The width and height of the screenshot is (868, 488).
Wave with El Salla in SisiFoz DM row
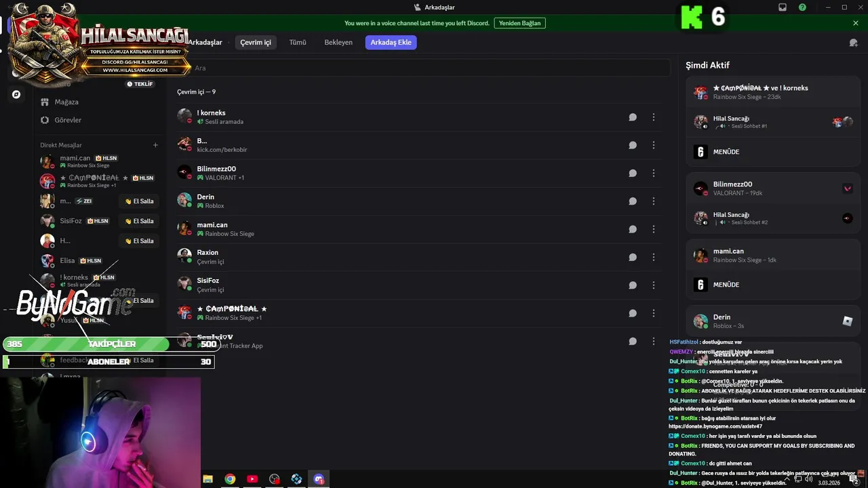pyautogui.click(x=139, y=221)
